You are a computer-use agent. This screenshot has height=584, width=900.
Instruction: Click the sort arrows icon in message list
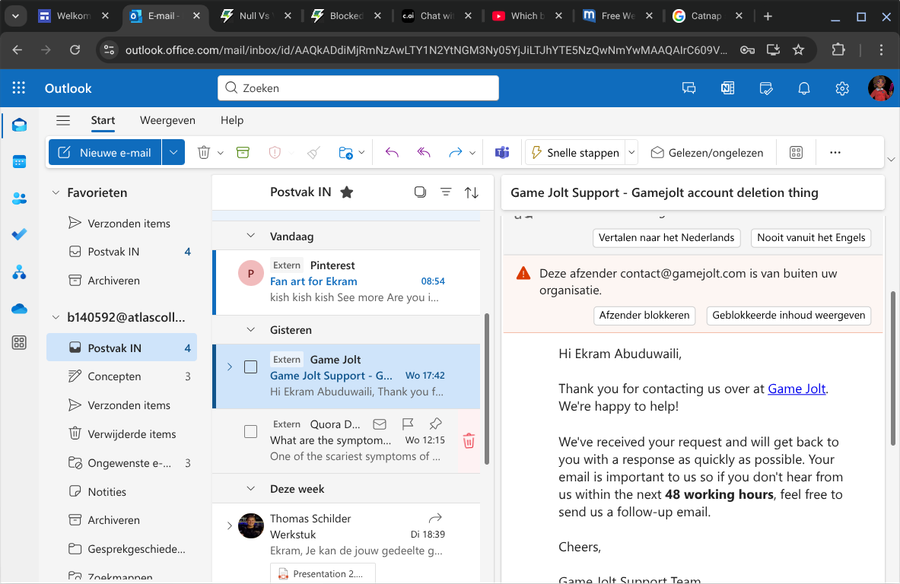point(471,192)
